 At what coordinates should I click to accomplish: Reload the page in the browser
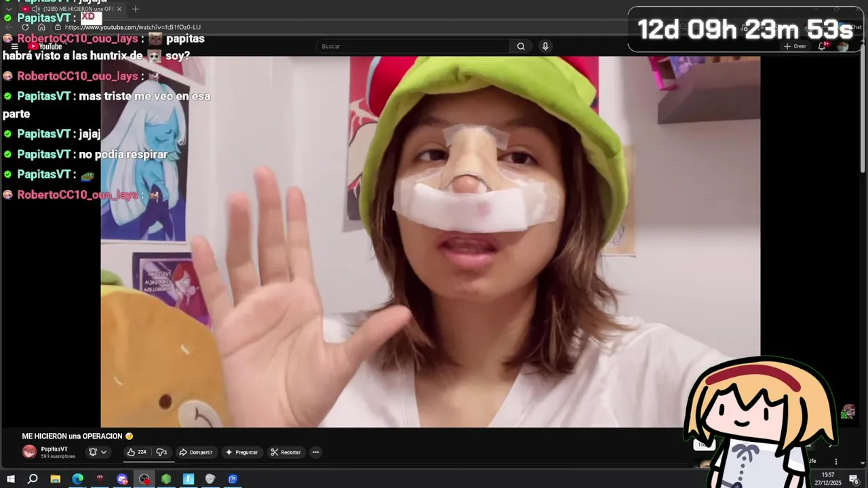[25, 27]
